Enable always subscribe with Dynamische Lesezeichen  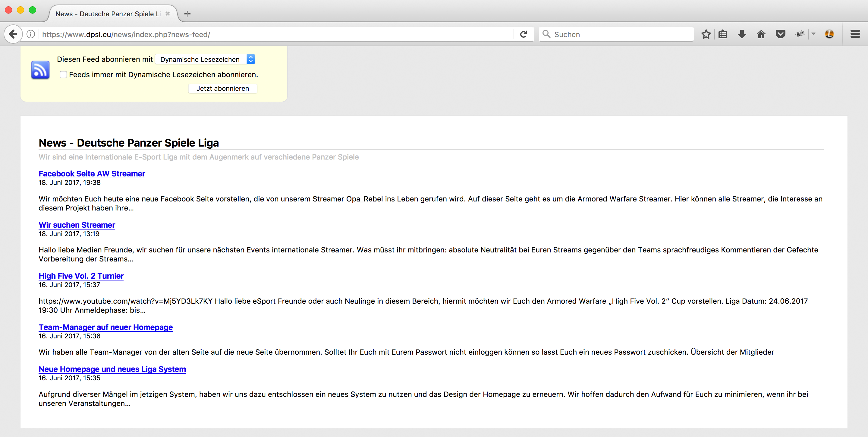pos(63,74)
